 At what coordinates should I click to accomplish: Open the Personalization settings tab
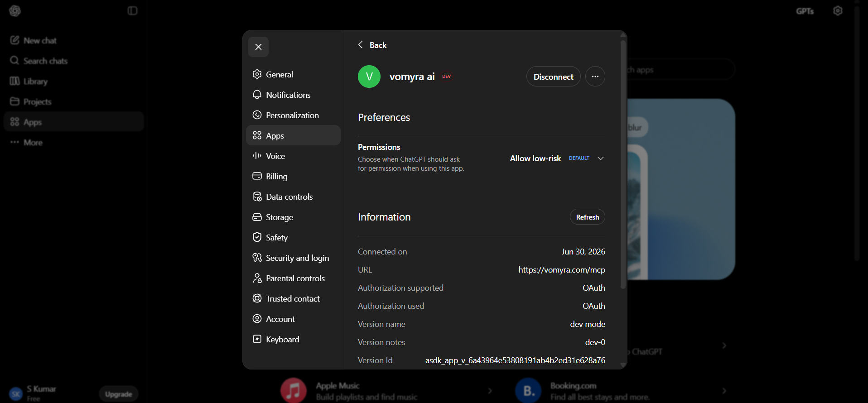tap(293, 115)
